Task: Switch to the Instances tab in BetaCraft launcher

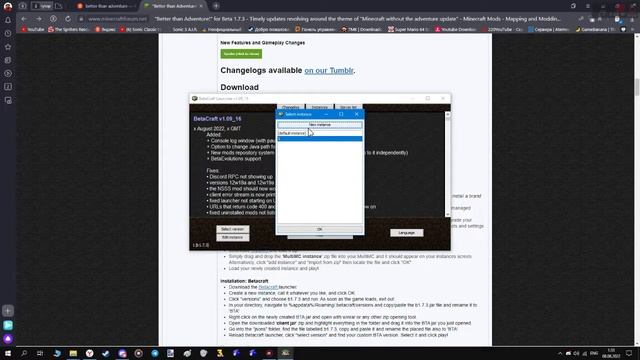Action: coord(320,107)
